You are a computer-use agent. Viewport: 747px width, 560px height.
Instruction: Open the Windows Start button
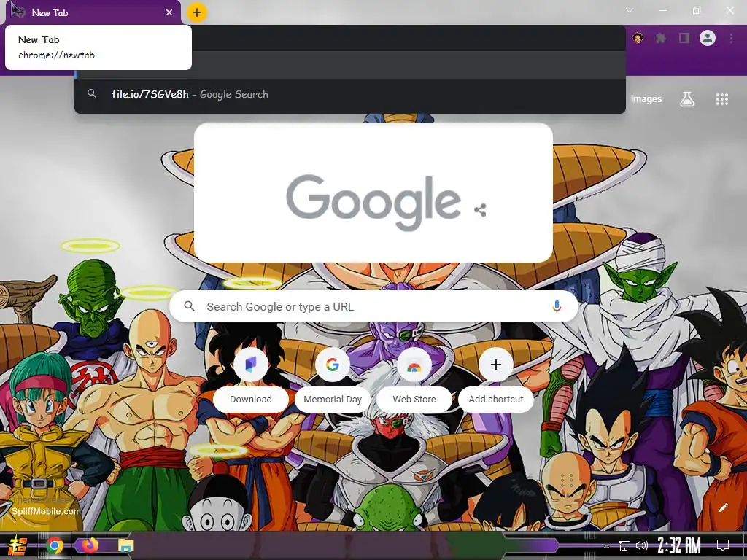17,545
